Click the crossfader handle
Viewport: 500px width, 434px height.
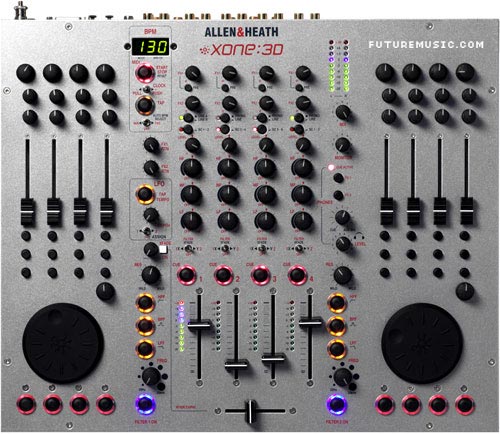(250, 411)
